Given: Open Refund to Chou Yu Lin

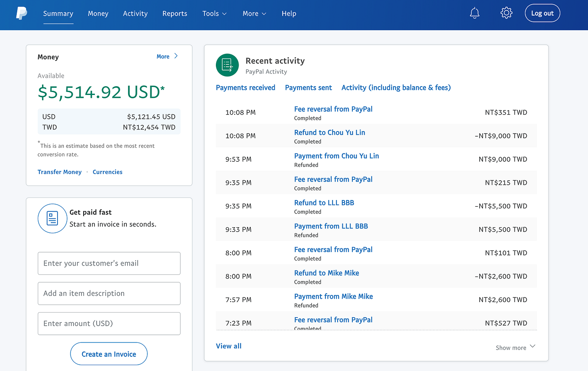Looking at the screenshot, I should (330, 132).
